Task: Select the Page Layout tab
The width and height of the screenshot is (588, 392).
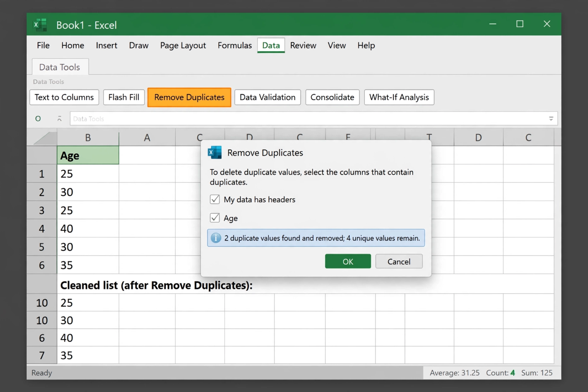Action: (183, 45)
